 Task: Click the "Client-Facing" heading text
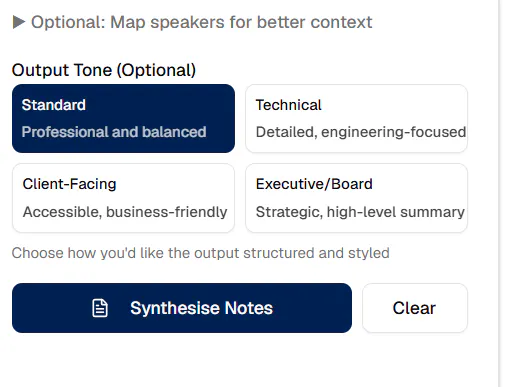click(69, 184)
